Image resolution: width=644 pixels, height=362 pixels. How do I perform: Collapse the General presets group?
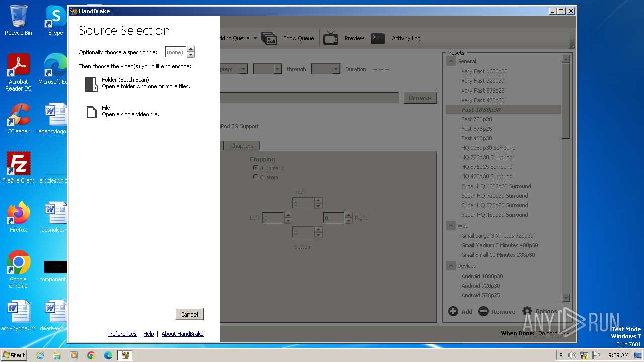coord(451,61)
